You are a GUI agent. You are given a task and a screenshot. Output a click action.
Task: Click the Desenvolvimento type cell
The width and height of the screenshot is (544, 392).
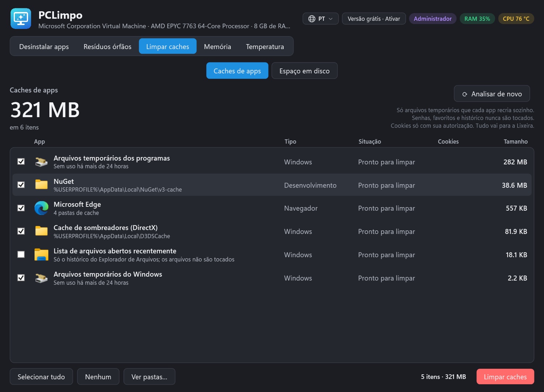310,185
